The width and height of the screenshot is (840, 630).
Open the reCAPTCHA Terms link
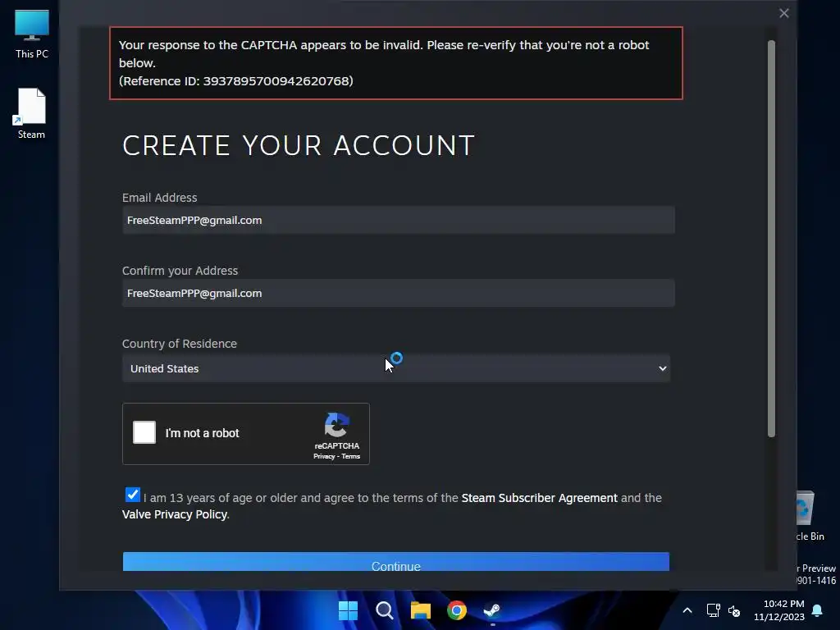(x=351, y=456)
